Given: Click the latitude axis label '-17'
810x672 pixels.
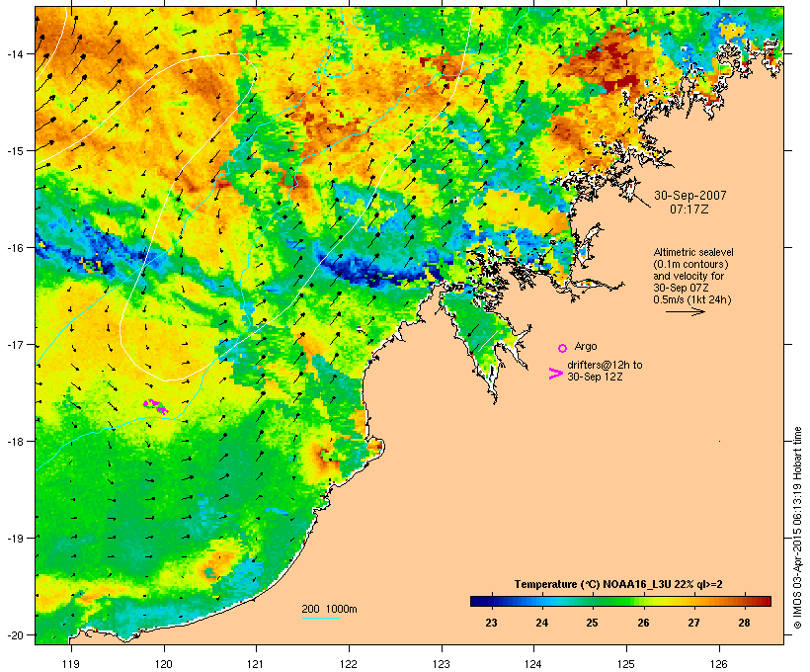Looking at the screenshot, I should click(14, 345).
